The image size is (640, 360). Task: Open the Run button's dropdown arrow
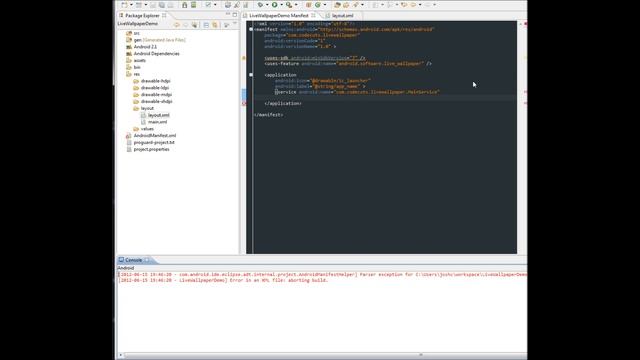click(x=281, y=5)
